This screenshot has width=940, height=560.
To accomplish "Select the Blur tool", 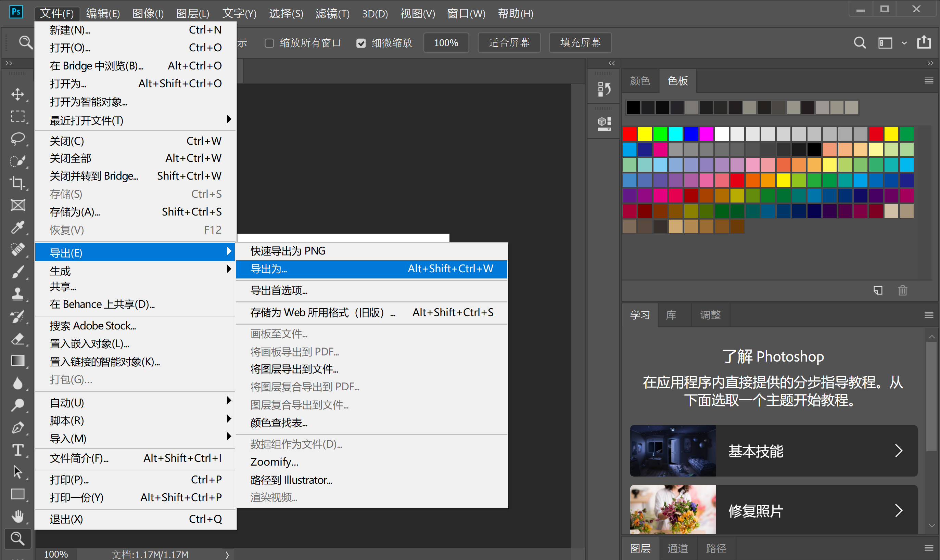I will [18, 383].
